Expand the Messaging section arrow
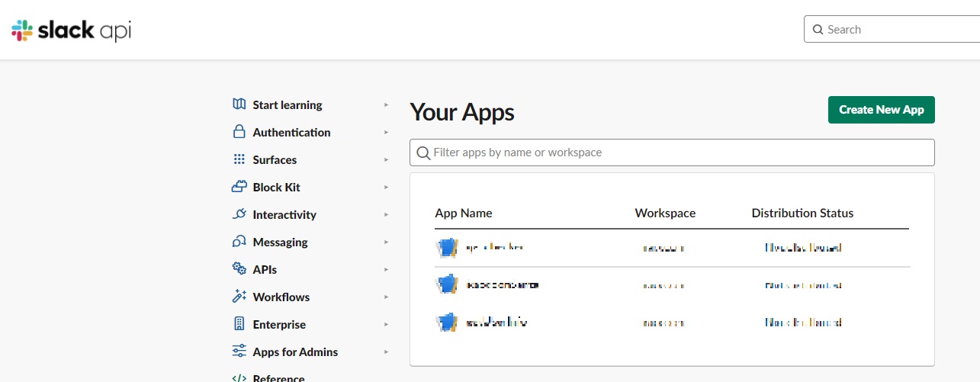980x382 pixels. (387, 242)
